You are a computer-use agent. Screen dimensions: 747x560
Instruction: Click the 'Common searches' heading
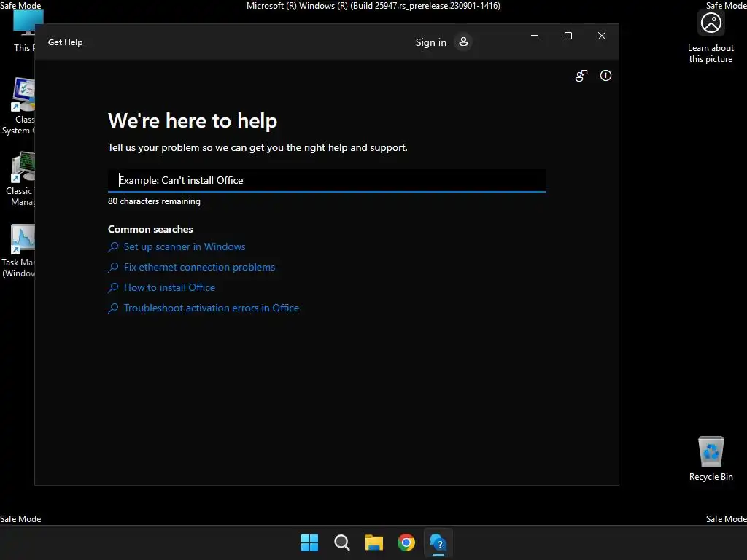click(x=150, y=229)
